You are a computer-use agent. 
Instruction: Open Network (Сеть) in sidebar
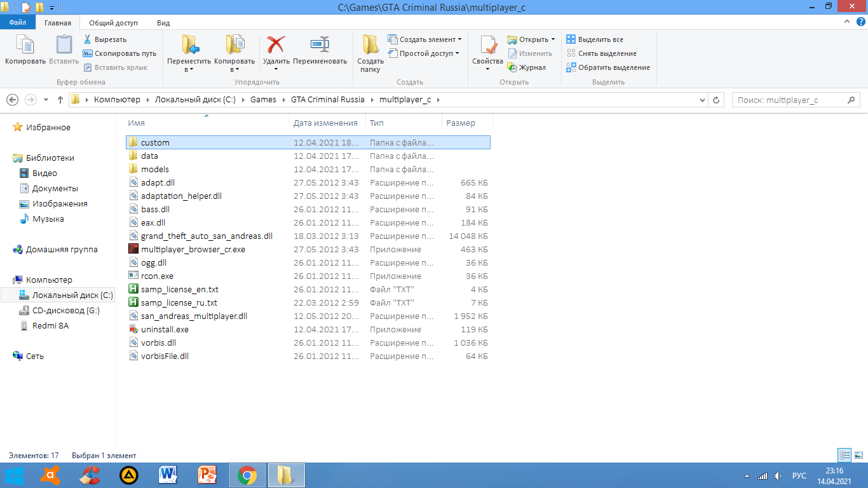coord(29,356)
